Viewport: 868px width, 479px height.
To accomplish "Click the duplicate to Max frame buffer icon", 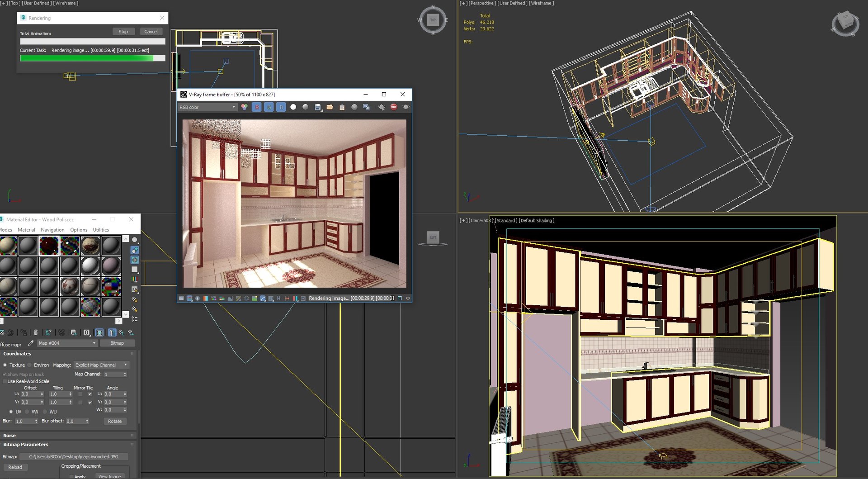I will (366, 107).
